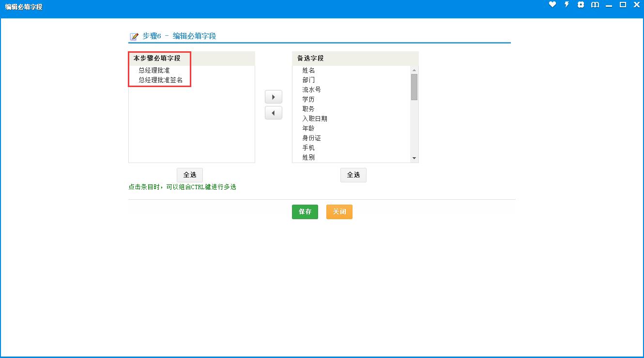Click the right arrow move button
This screenshot has width=644, height=358.
[274, 97]
